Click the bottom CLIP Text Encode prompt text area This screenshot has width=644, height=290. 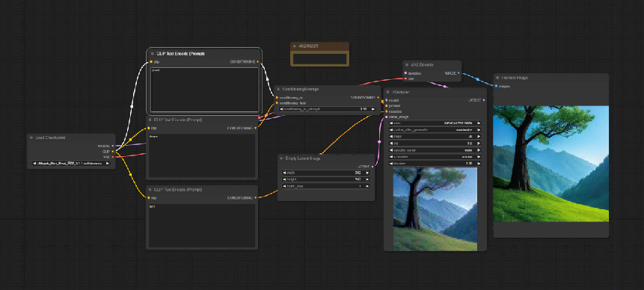(202, 225)
